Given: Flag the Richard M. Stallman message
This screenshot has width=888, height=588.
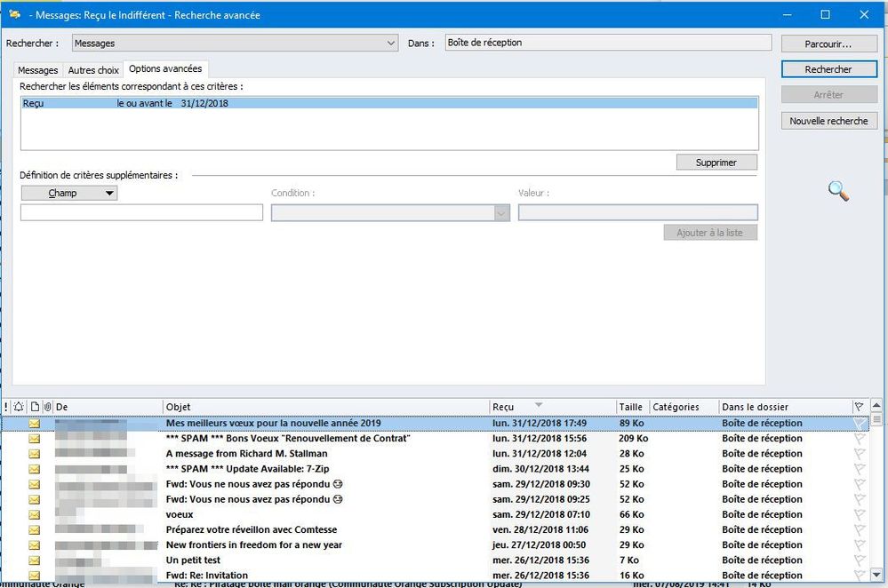Looking at the screenshot, I should pyautogui.click(x=859, y=454).
